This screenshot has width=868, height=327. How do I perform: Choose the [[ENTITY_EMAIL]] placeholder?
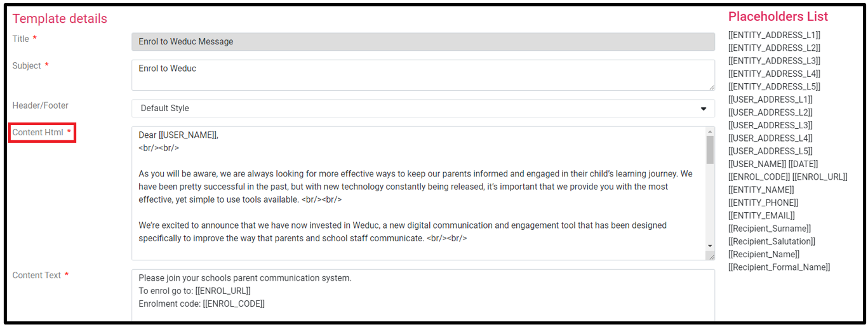[x=761, y=215]
